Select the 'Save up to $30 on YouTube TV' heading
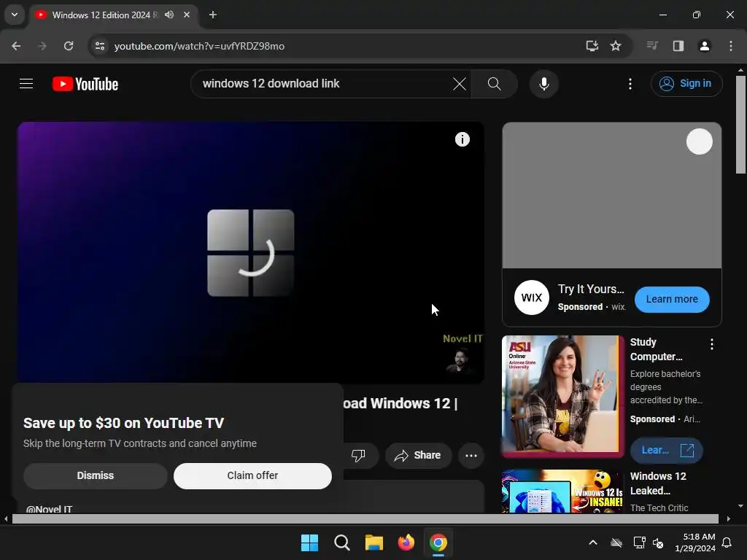The height and width of the screenshot is (560, 747). coord(123,423)
